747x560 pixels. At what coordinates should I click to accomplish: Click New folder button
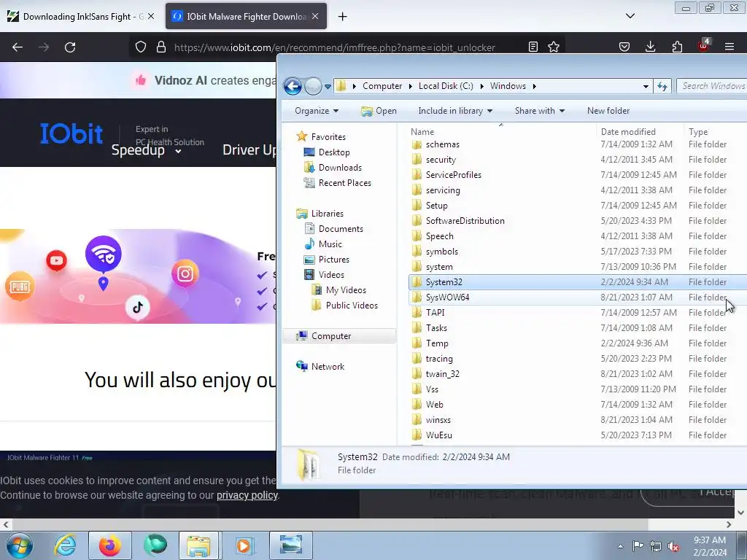(608, 111)
